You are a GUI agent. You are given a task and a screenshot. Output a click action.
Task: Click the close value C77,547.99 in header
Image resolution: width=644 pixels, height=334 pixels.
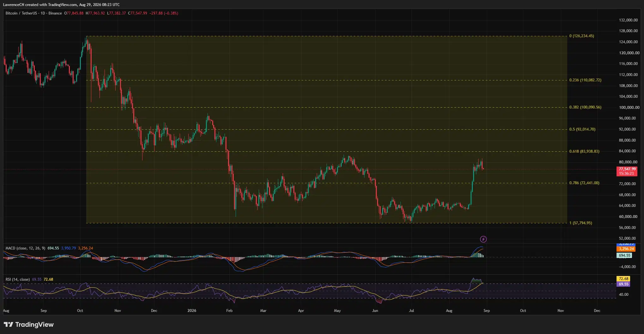137,13
